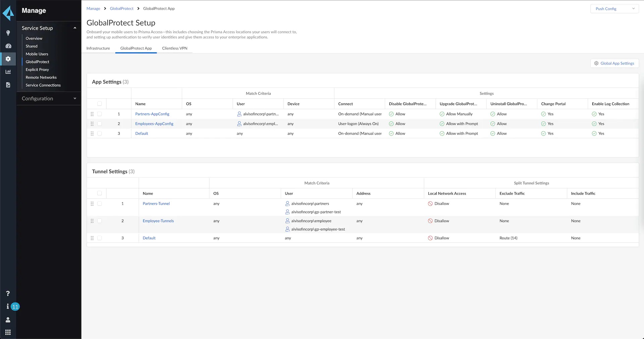The height and width of the screenshot is (339, 644).
Task: Open the question mark help icon
Action: click(x=8, y=293)
